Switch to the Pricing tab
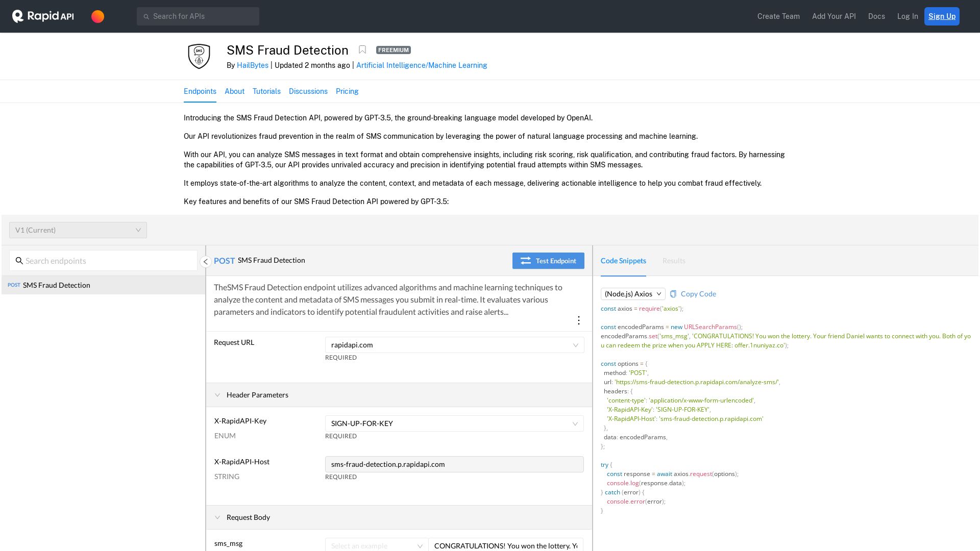 pyautogui.click(x=347, y=91)
